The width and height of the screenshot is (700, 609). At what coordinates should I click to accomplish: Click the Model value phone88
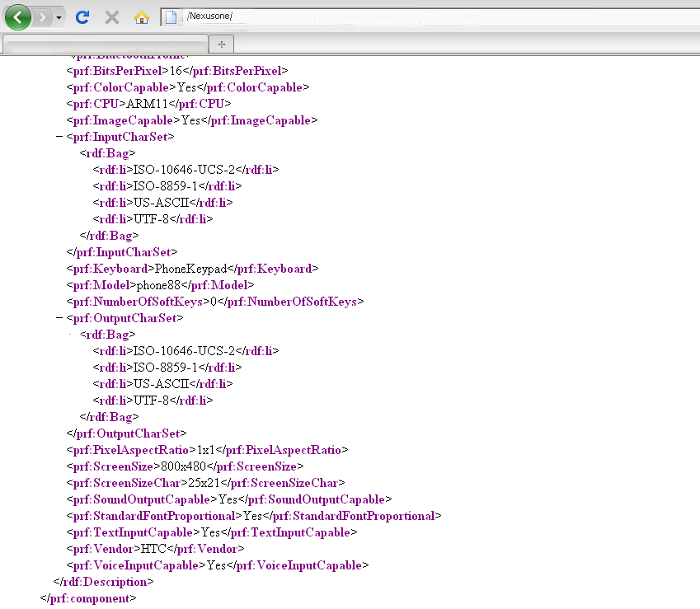pyautogui.click(x=158, y=285)
